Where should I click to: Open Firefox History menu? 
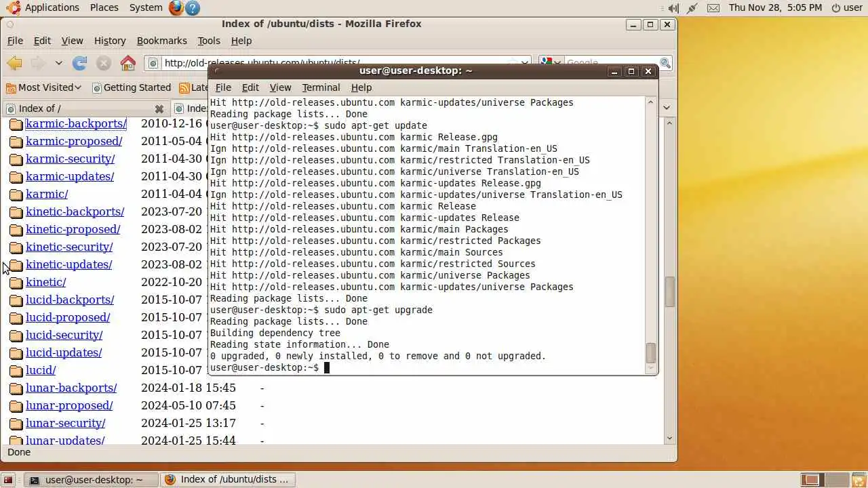[110, 41]
